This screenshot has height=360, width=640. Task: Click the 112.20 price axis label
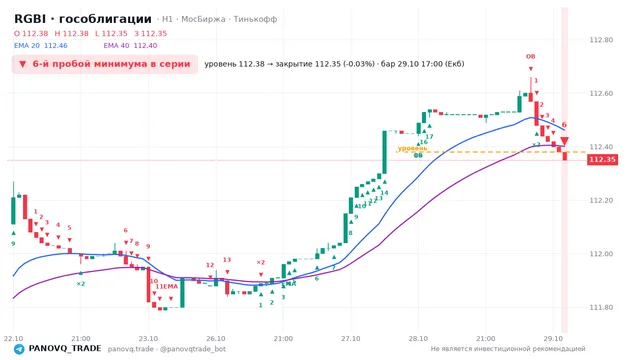601,200
